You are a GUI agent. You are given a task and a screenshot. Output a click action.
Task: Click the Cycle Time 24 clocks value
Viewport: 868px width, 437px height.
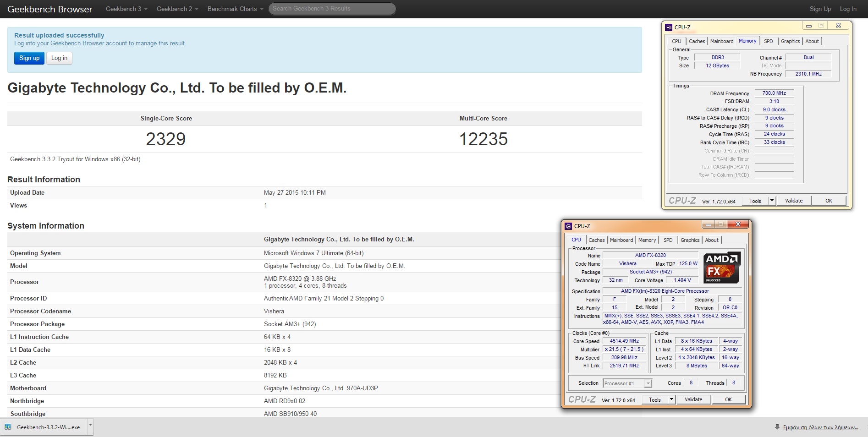774,134
